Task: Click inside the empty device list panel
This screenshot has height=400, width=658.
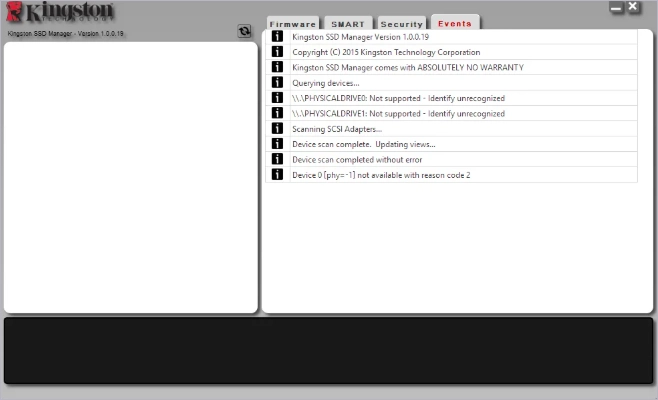Action: click(130, 178)
